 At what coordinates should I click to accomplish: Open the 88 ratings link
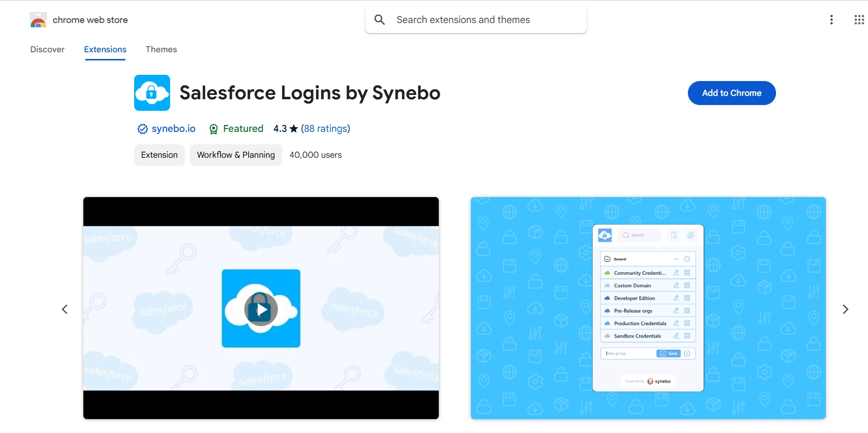pos(325,129)
